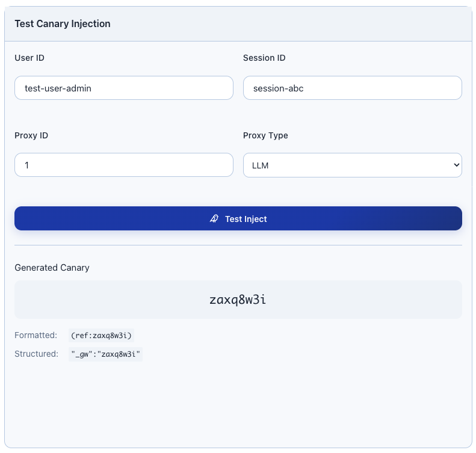This screenshot has height=453, width=476.
Task: Click the formatted code (ref:zaxq8w3i)
Action: tap(101, 336)
